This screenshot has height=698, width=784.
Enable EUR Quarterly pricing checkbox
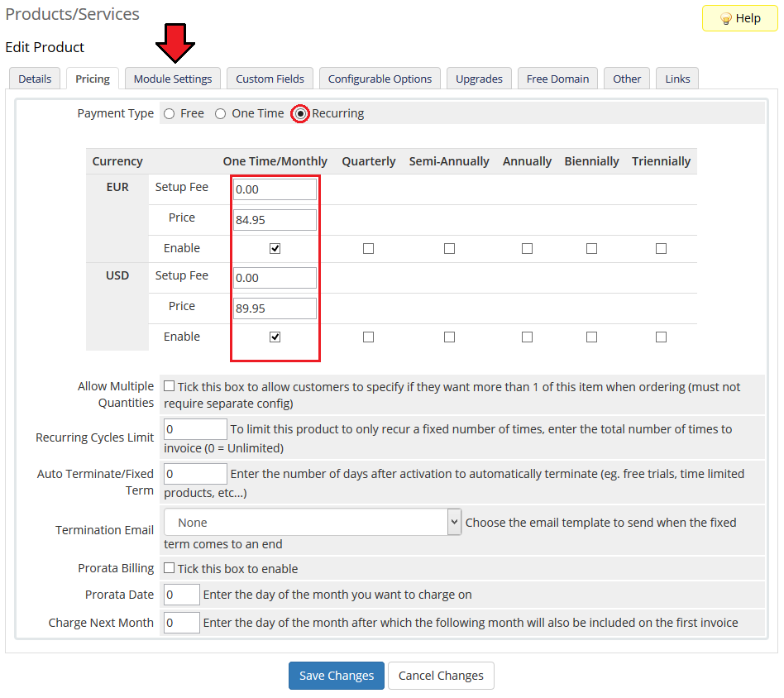pos(368,248)
